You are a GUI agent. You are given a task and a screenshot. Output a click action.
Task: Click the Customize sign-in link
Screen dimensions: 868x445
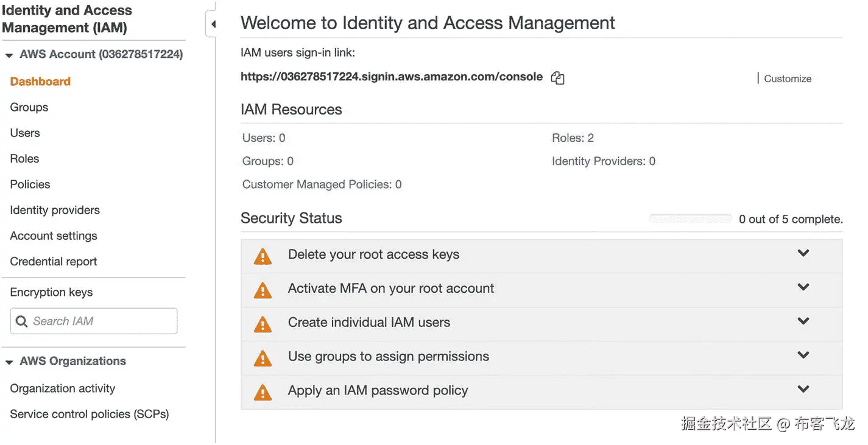787,79
